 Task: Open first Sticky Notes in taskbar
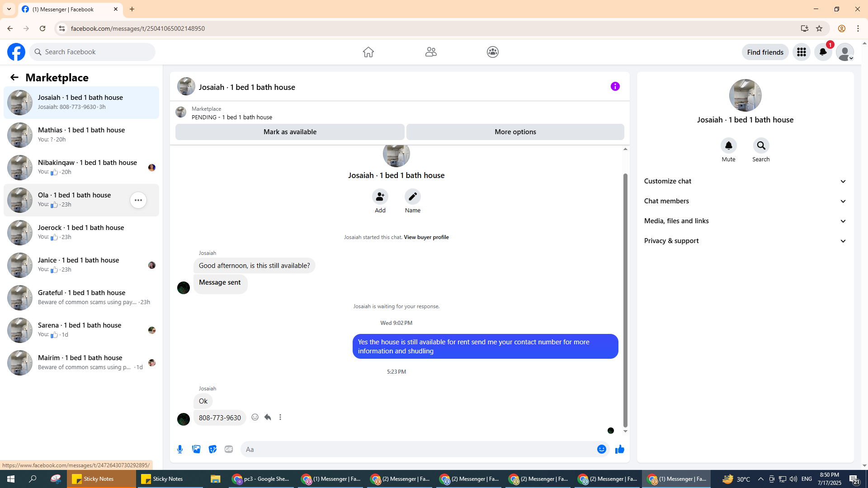point(101,479)
